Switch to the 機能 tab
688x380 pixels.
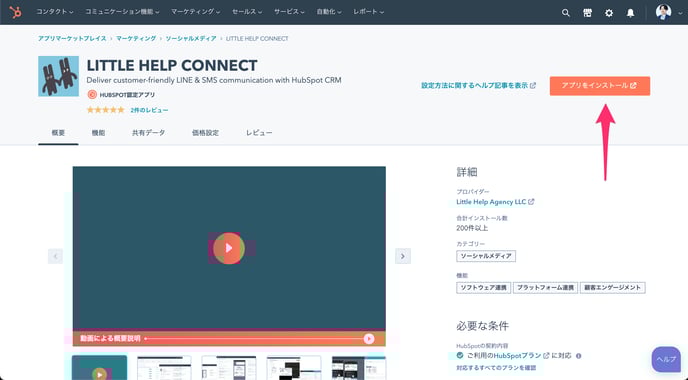[98, 133]
